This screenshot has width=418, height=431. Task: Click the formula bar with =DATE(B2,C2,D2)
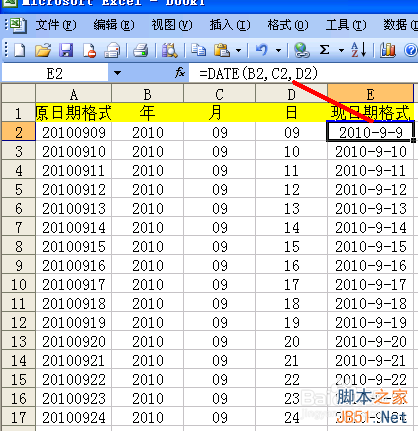pyautogui.click(x=303, y=73)
